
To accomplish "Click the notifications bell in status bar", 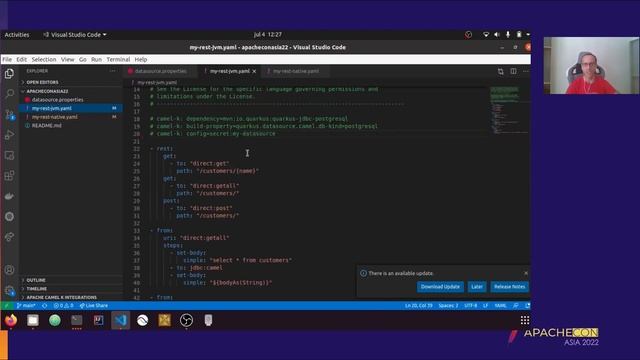I will [x=527, y=306].
